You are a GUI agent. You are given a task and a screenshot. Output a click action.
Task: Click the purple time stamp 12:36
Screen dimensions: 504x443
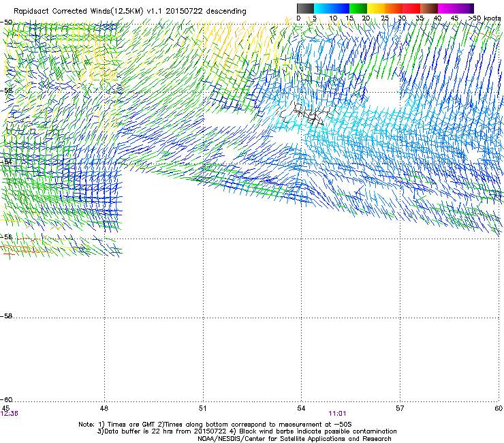(10, 414)
